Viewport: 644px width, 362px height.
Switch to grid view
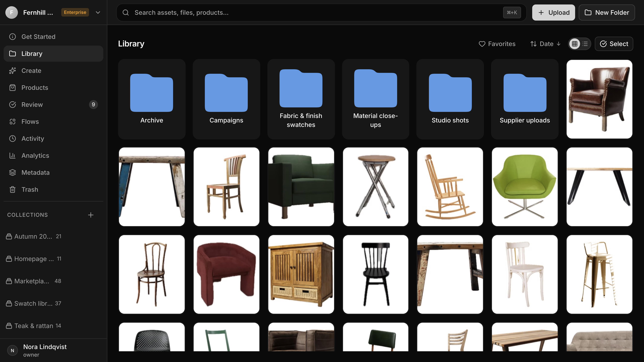[575, 44]
